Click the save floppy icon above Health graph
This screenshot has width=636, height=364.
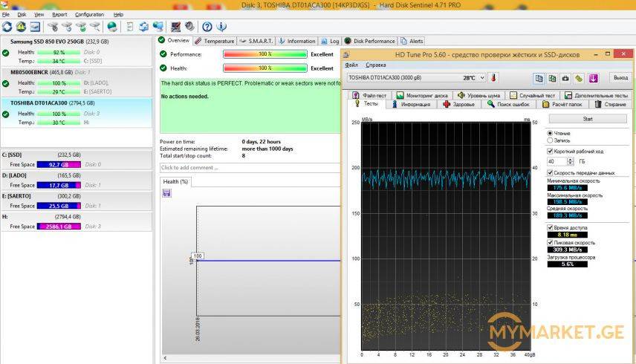(166, 193)
